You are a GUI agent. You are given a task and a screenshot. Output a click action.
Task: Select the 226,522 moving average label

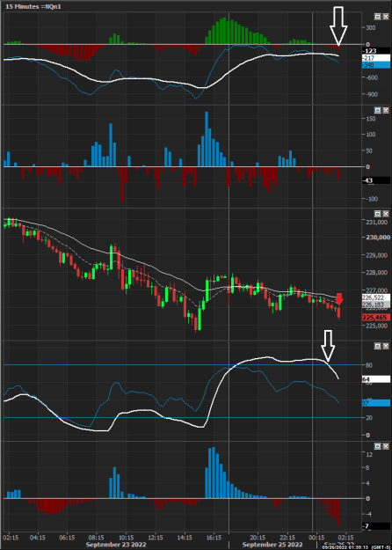[376, 297]
